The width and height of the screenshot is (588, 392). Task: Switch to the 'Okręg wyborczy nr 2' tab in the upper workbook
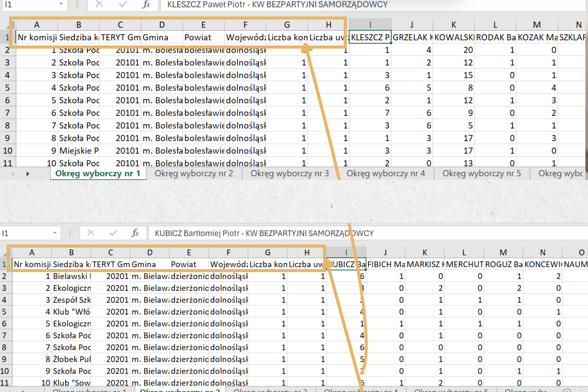tap(194, 174)
